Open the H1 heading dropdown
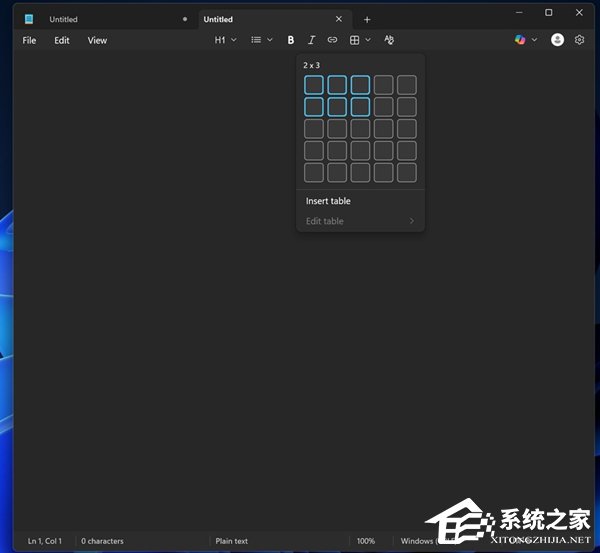The height and width of the screenshot is (553, 600). click(x=225, y=40)
